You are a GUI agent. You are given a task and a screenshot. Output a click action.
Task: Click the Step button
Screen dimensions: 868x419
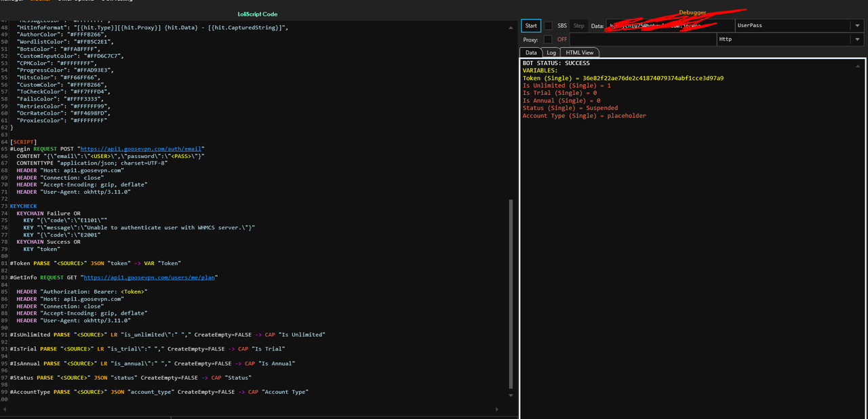point(578,26)
